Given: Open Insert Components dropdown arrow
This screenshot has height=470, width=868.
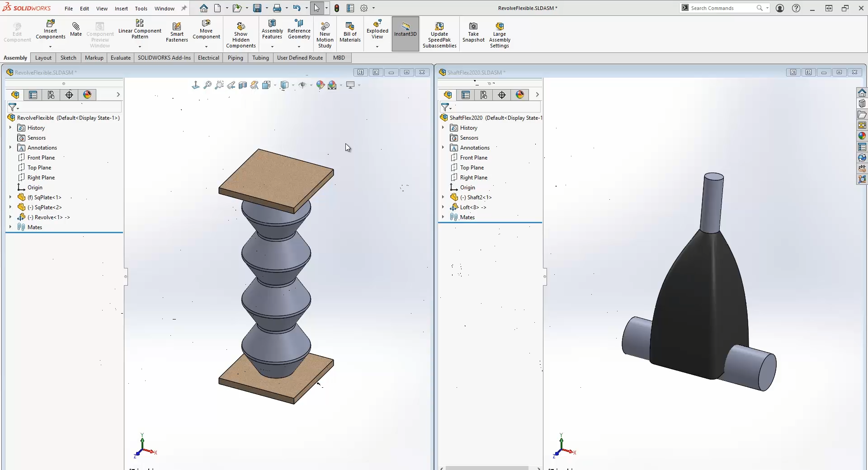Looking at the screenshot, I should tap(51, 47).
